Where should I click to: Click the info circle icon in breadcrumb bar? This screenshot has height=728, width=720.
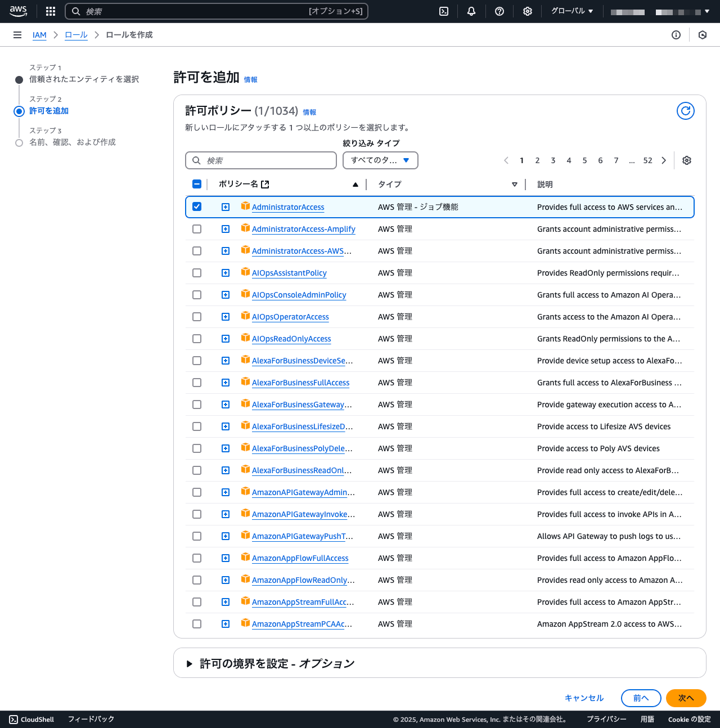(676, 35)
